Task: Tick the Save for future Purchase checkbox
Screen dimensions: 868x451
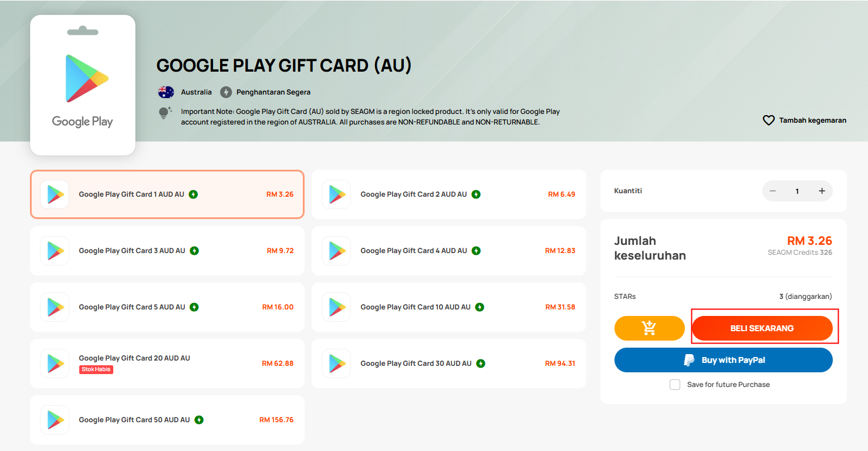Action: point(675,385)
